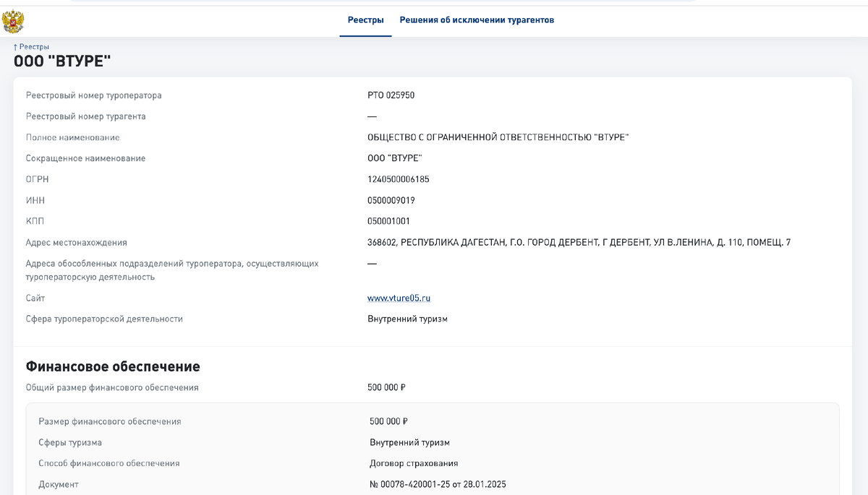Click the ИНН value 0500009019
The width and height of the screenshot is (868, 495).
click(x=391, y=200)
